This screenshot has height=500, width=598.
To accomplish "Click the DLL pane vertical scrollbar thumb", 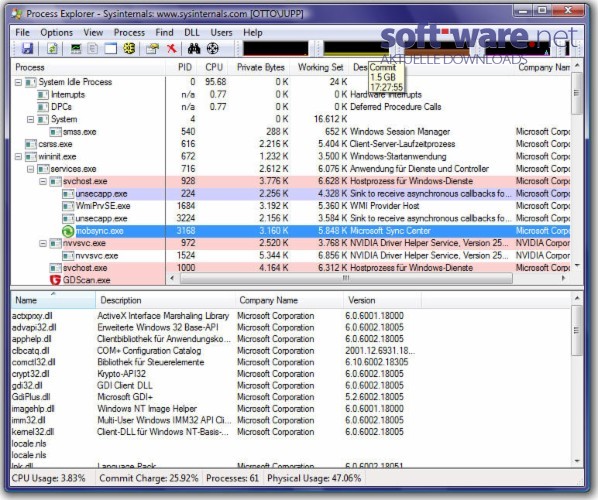I will pos(577,330).
